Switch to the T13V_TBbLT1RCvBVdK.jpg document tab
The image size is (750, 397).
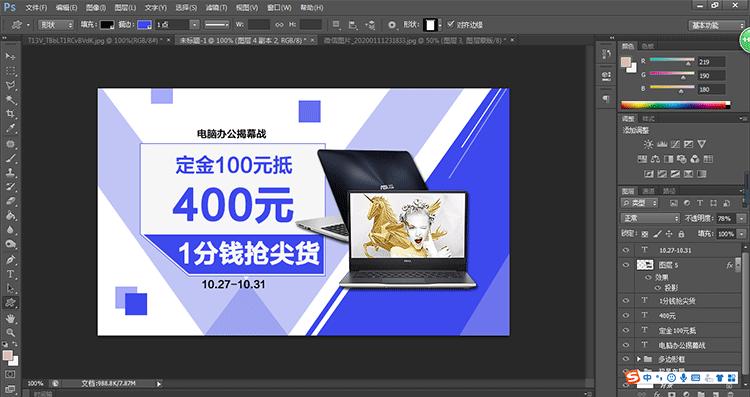(x=95, y=41)
